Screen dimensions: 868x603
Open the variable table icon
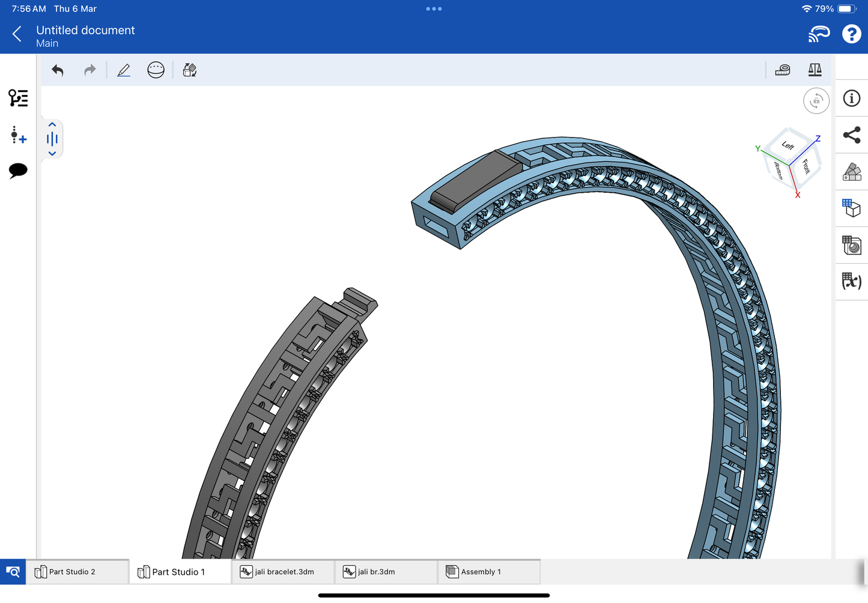point(851,281)
